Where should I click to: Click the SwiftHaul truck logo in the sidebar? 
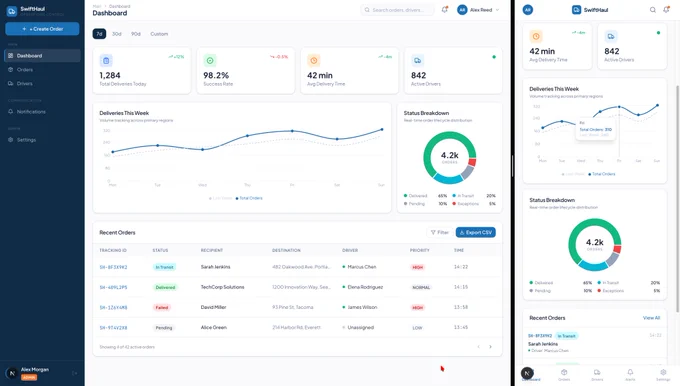pos(12,11)
